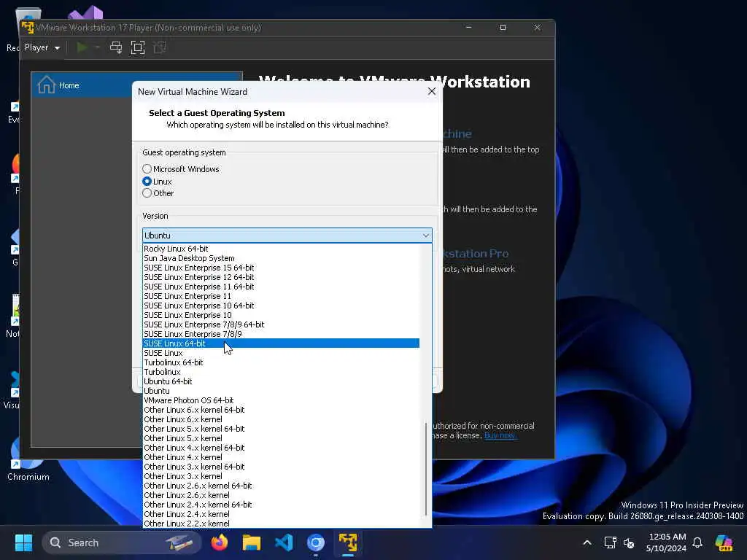Choose plain SUSE Linux entry
Image resolution: width=747 pixels, height=560 pixels.
[x=281, y=353]
